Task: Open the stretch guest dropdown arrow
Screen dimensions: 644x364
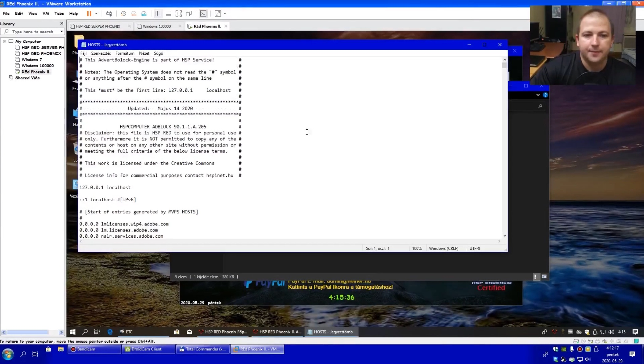Action: (225, 14)
